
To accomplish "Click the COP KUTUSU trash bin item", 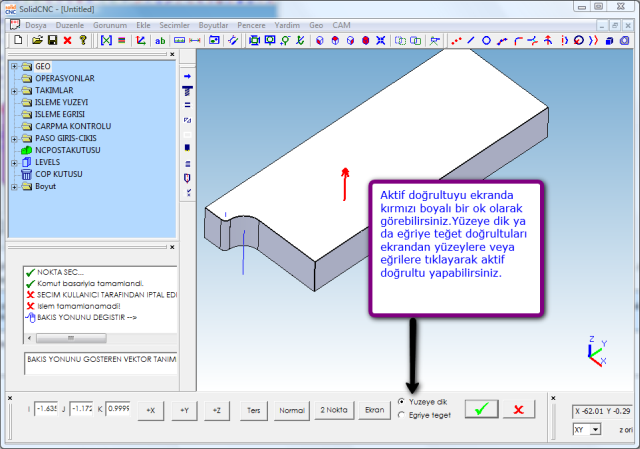I will [x=50, y=174].
